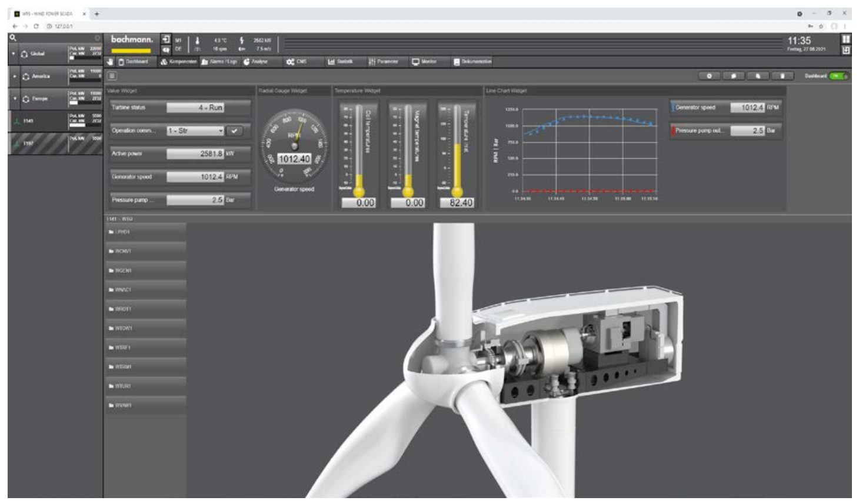Toggle the Dashboard switch off
Viewport: 859px width, 504px height.
838,76
